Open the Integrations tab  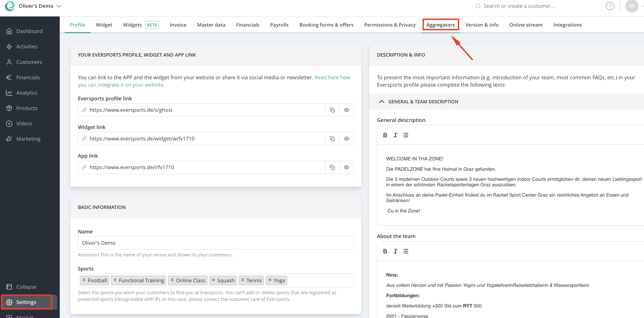pyautogui.click(x=568, y=25)
